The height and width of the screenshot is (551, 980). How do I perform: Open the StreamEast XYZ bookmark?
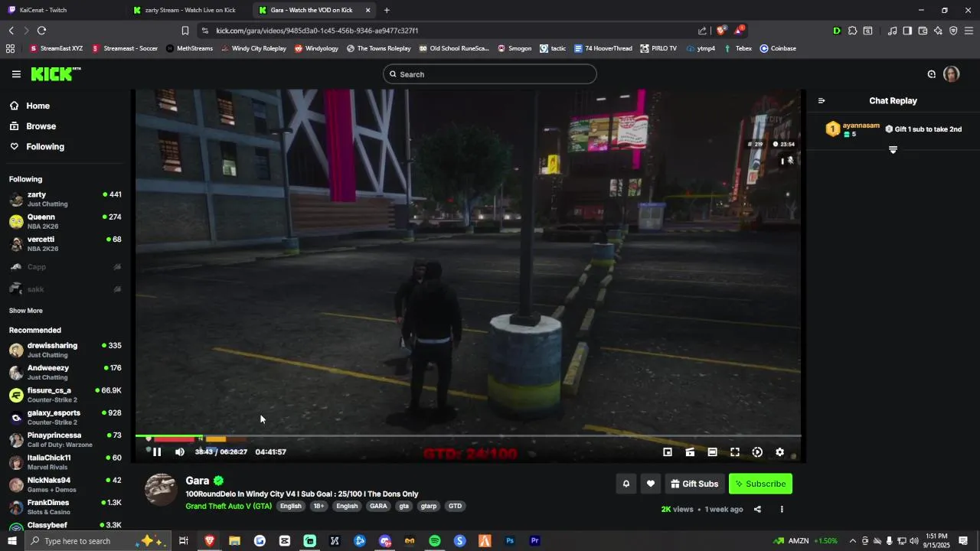click(x=56, y=48)
